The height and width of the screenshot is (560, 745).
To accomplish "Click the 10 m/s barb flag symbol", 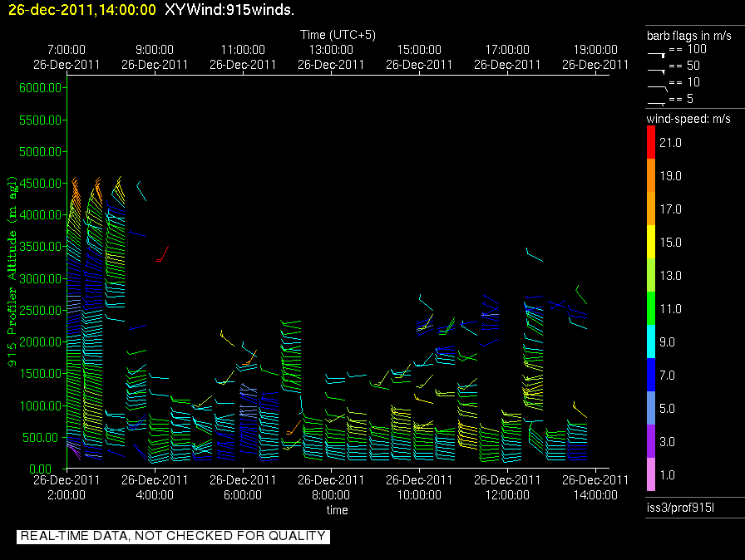I will pos(657,88).
